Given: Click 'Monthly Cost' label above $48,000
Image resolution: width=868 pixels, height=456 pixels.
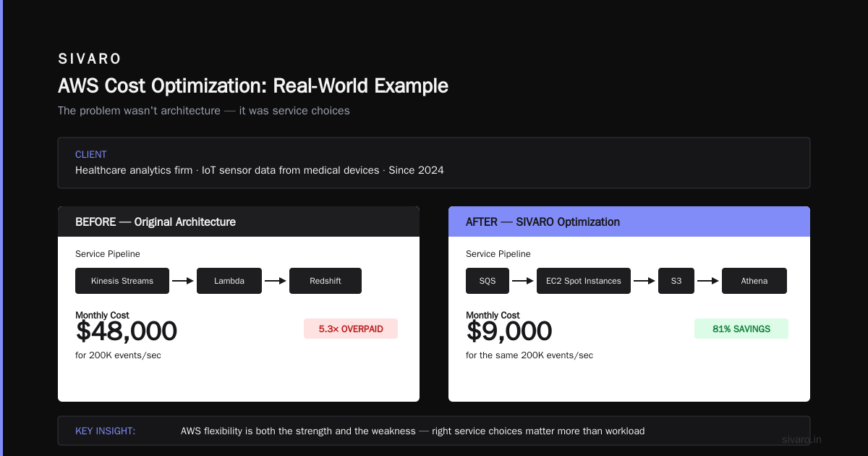Looking at the screenshot, I should coord(102,315).
